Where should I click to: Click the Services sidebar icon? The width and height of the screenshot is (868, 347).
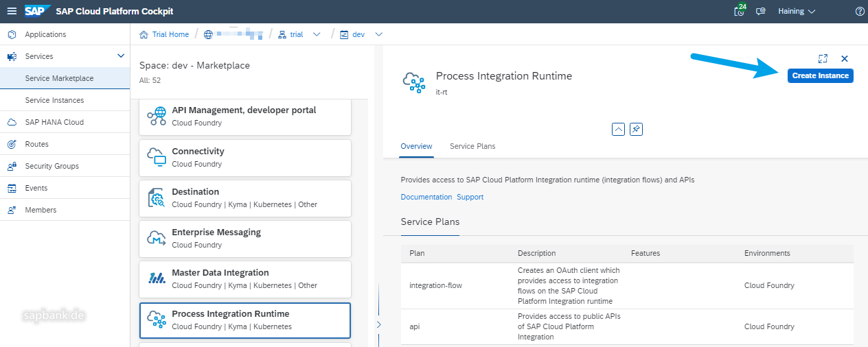tap(12, 56)
